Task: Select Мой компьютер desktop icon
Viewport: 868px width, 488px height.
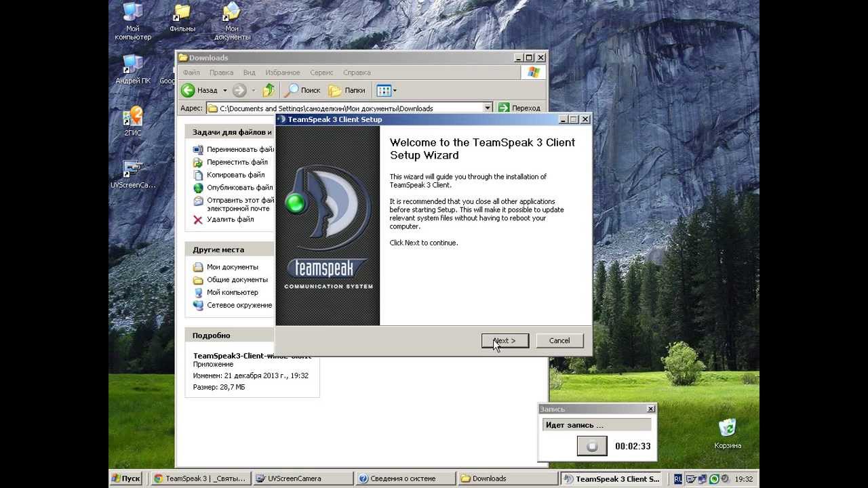Action: (133, 20)
